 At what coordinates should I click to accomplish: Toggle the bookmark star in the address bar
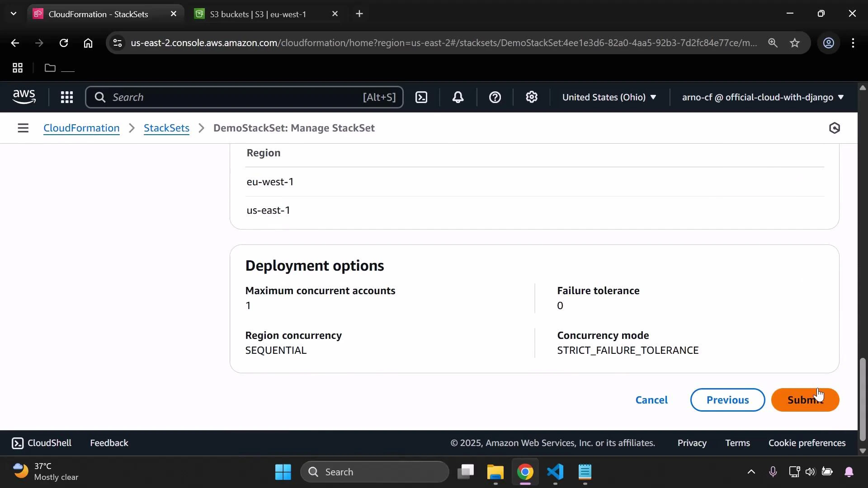[x=795, y=43]
